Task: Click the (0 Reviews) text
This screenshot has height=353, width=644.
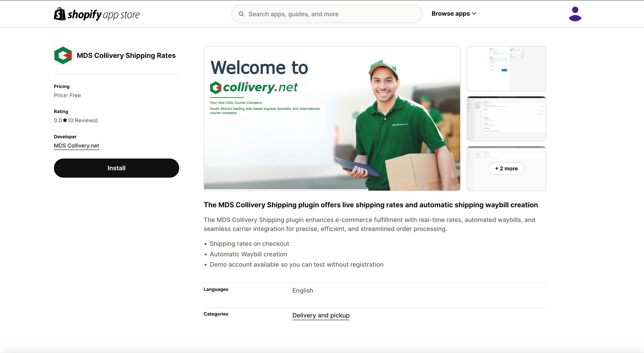Action: (x=83, y=120)
